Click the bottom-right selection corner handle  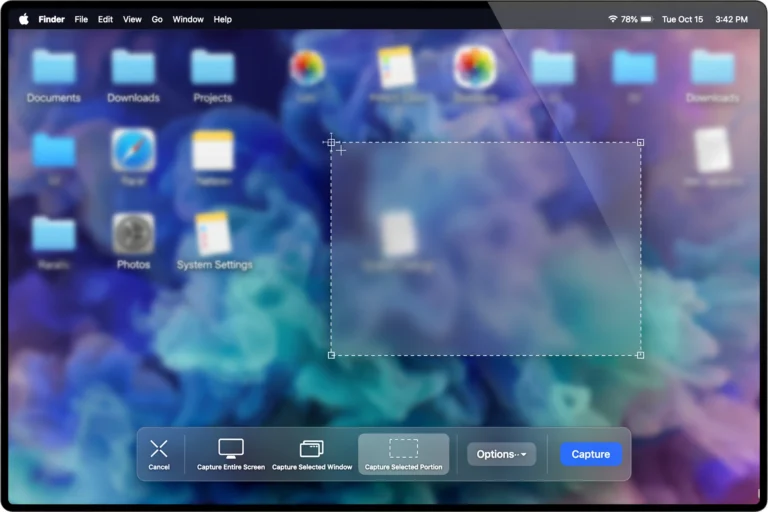pos(640,355)
